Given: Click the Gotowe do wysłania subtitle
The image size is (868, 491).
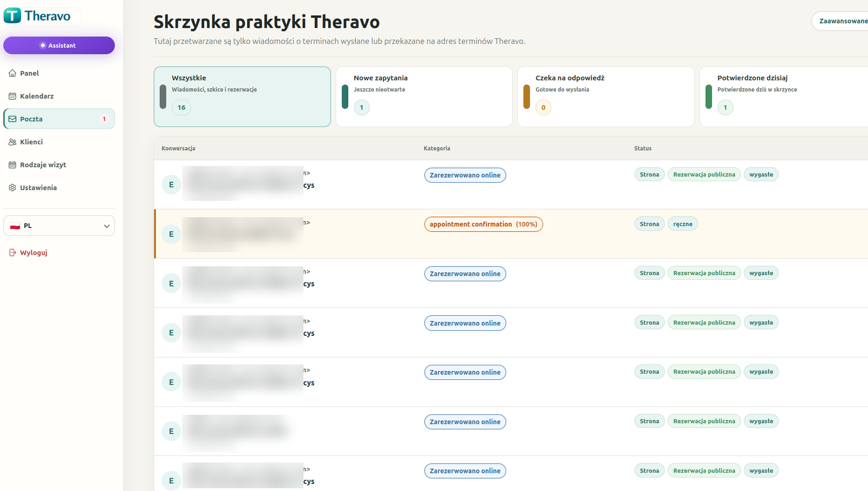Looking at the screenshot, I should [562, 90].
